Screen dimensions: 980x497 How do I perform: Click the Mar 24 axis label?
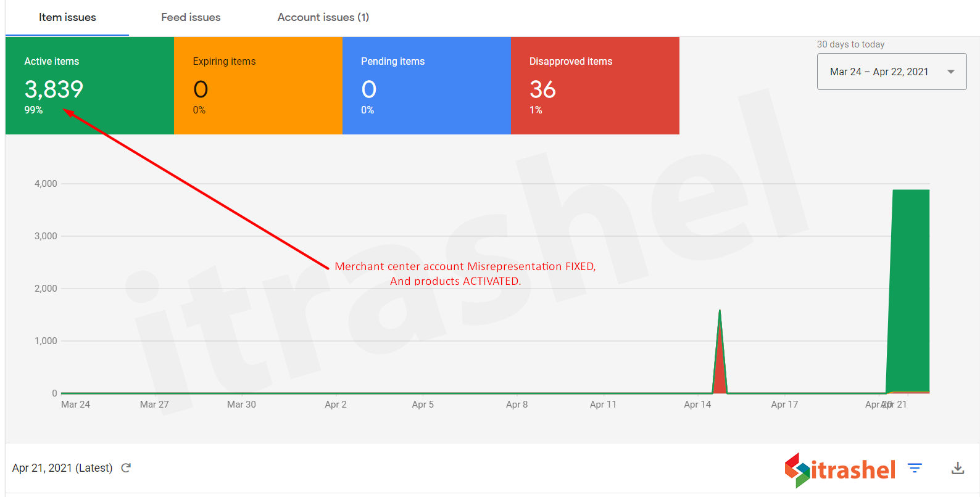coord(75,405)
